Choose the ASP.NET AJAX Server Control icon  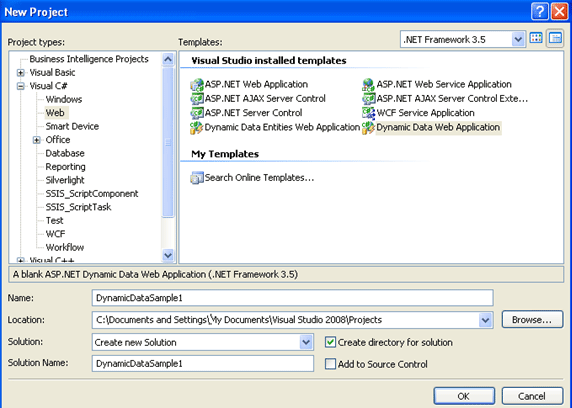pyautogui.click(x=197, y=99)
